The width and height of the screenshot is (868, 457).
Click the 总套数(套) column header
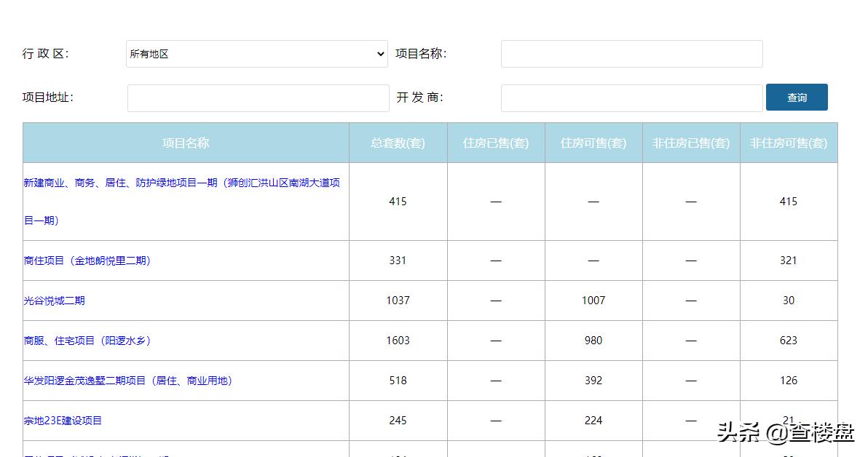pyautogui.click(x=398, y=143)
